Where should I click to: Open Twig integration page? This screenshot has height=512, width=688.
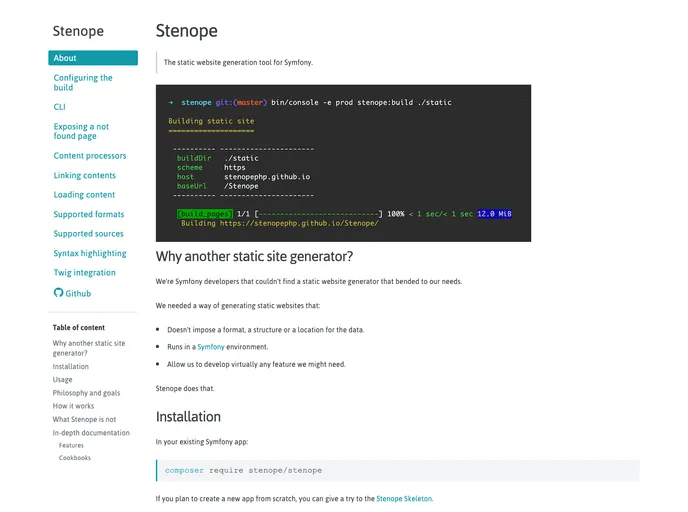point(84,272)
